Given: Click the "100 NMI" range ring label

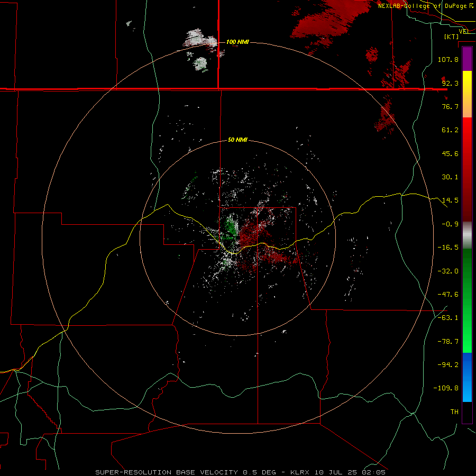Looking at the screenshot, I should [x=237, y=42].
